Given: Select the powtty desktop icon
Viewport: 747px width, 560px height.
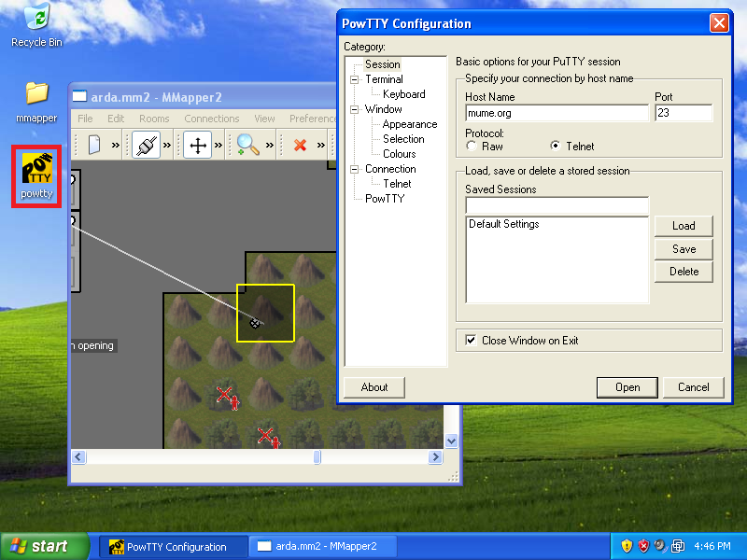Looking at the screenshot, I should point(36,176).
